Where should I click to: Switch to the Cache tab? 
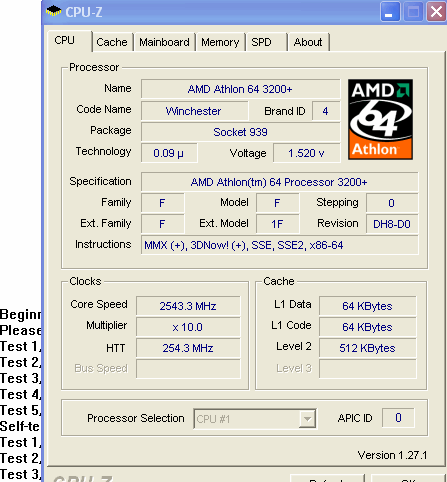tap(112, 42)
